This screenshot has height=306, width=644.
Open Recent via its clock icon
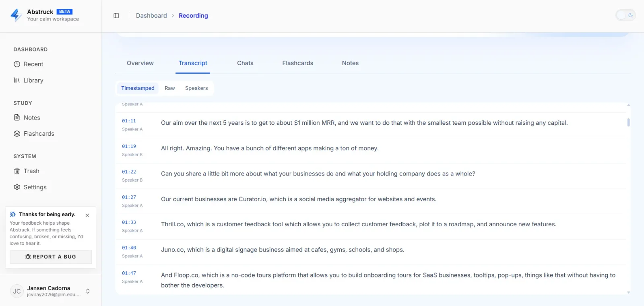pyautogui.click(x=17, y=64)
